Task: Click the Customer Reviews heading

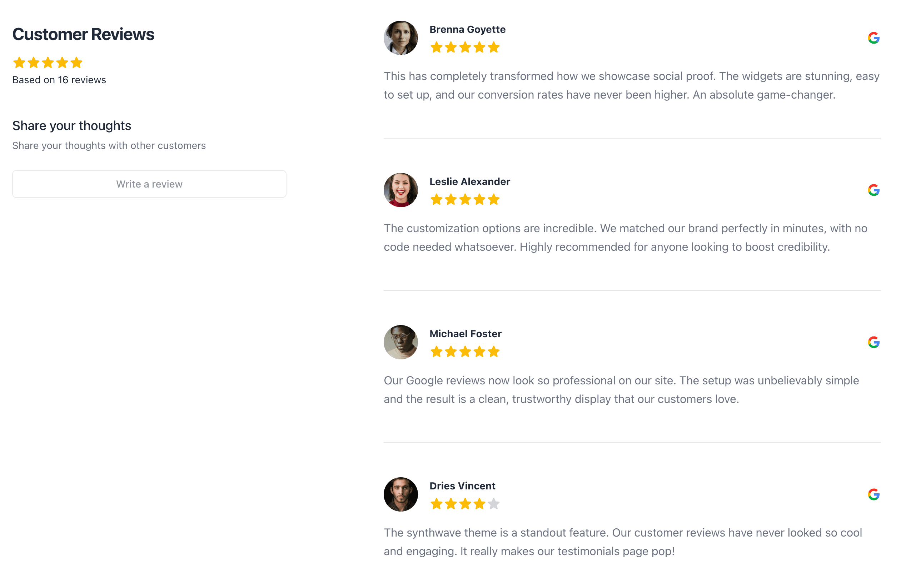Action: coord(83,34)
